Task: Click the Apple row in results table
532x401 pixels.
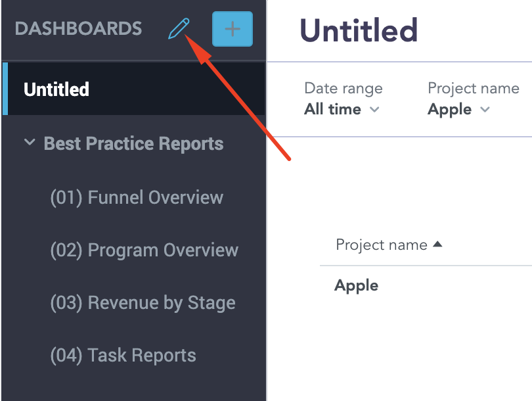Action: [356, 285]
